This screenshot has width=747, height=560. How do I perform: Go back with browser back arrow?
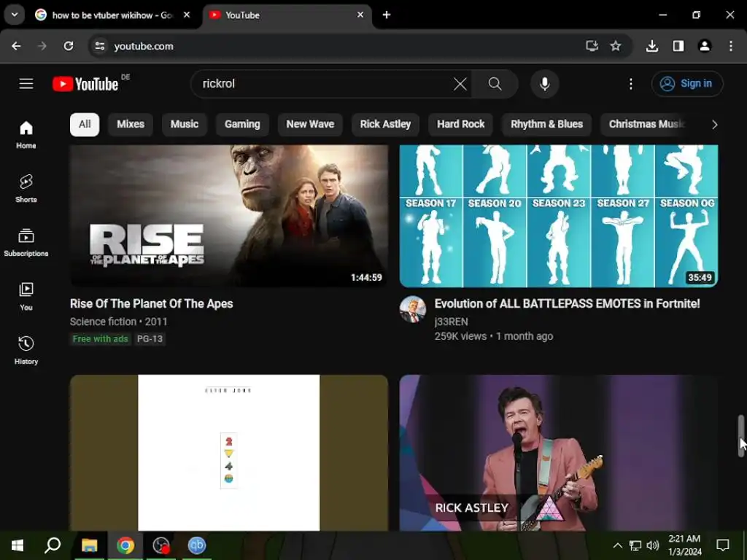[x=16, y=46]
